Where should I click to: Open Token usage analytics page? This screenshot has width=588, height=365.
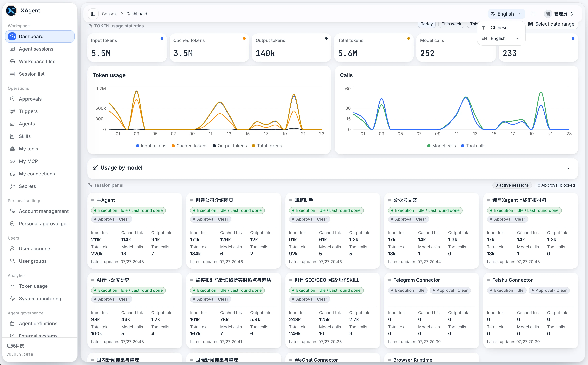tap(40, 286)
